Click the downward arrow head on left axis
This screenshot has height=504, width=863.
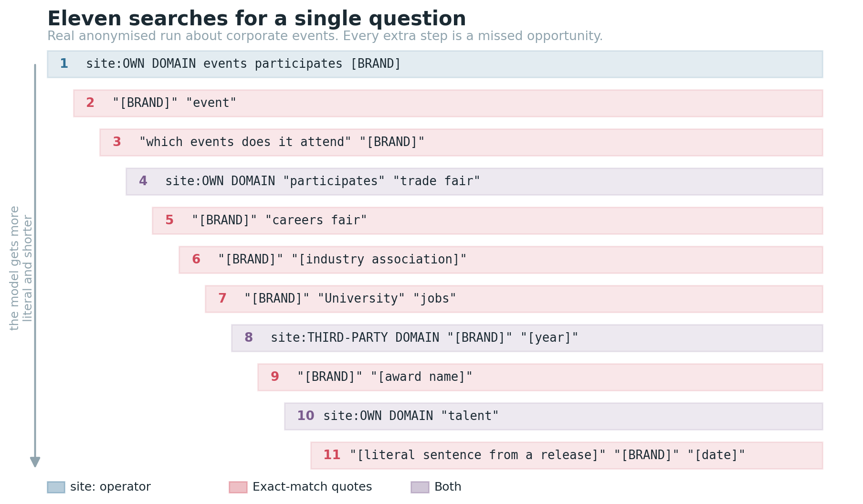coord(35,462)
